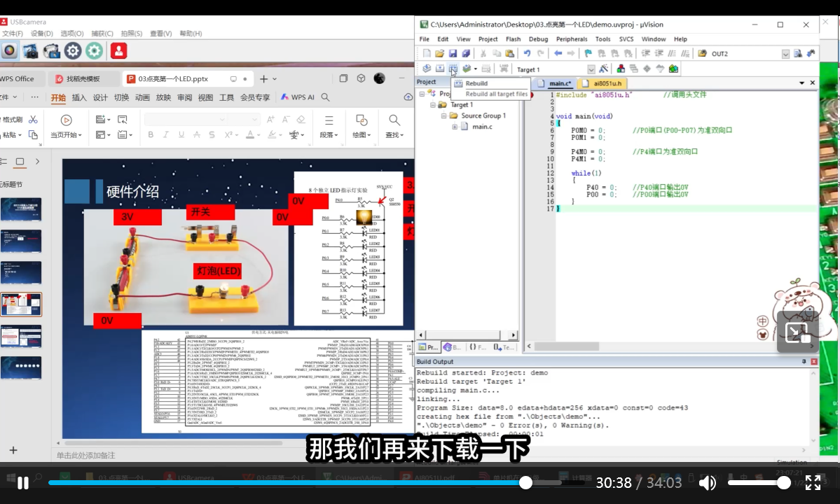This screenshot has width=840, height=504.
Task: Click the USBcamera color wheel icon
Action: [9, 51]
